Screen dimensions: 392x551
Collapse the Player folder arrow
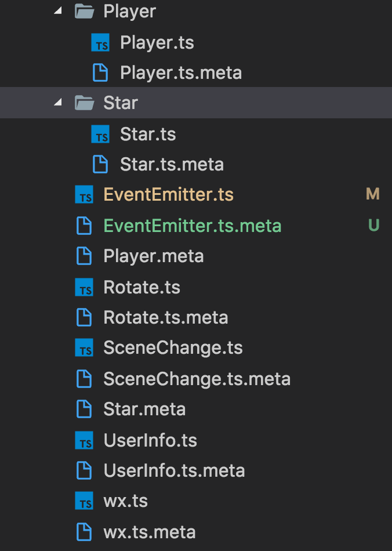57,12
